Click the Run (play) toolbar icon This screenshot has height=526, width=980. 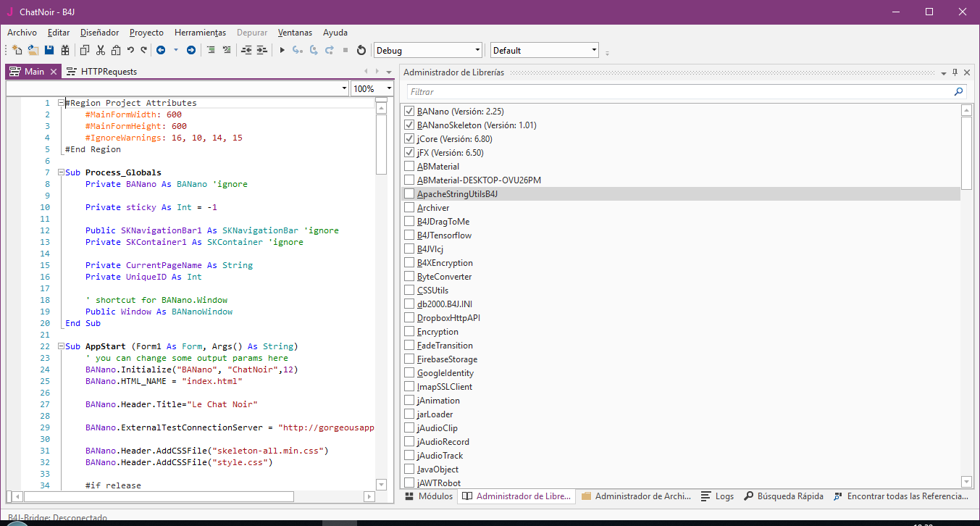(x=282, y=50)
